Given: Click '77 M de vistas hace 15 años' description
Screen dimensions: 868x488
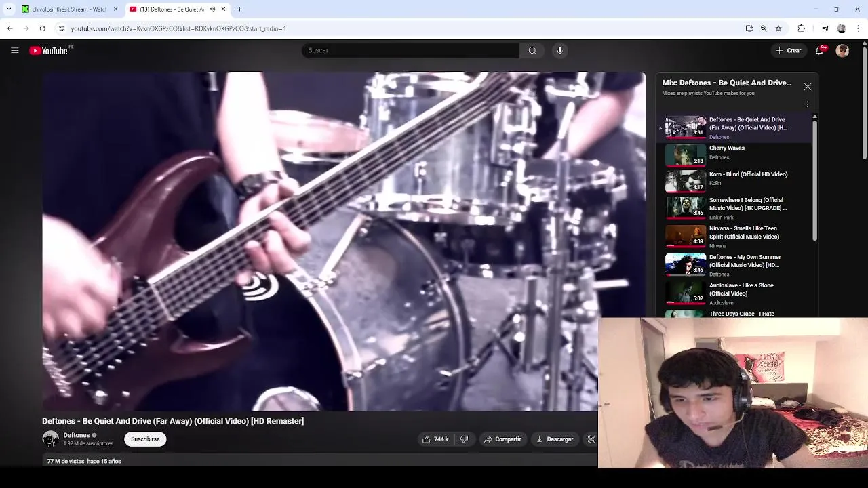Looking at the screenshot, I should [x=84, y=461].
